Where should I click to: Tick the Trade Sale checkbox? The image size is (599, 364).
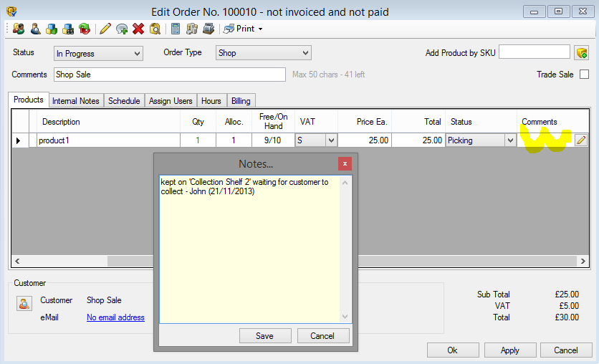[x=584, y=75]
